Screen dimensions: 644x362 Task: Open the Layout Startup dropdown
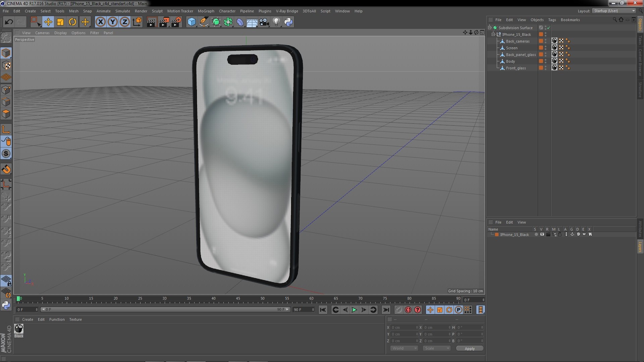614,11
